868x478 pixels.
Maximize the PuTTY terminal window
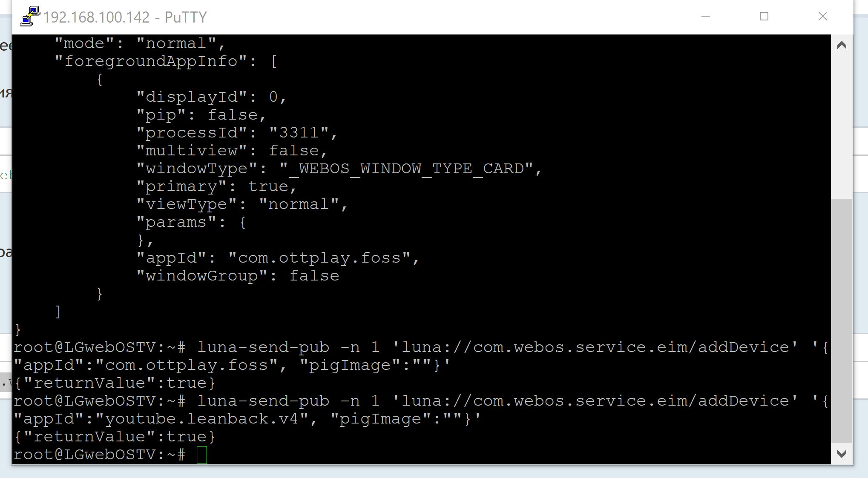764,17
